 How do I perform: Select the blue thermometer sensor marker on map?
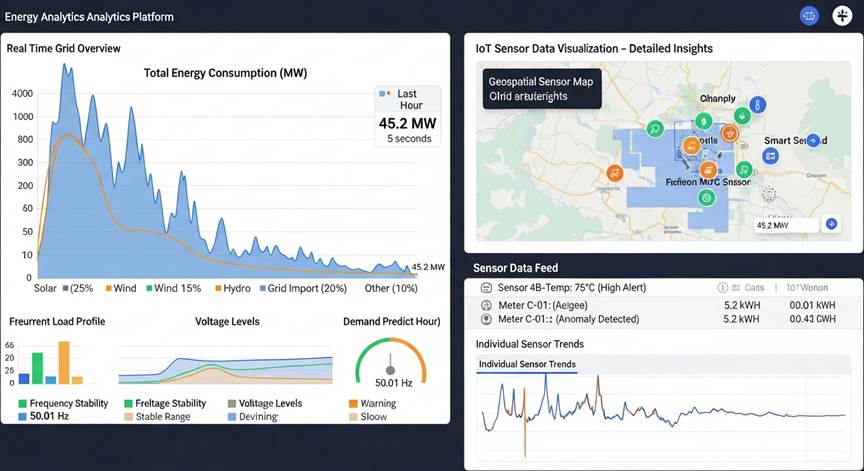pyautogui.click(x=757, y=104)
